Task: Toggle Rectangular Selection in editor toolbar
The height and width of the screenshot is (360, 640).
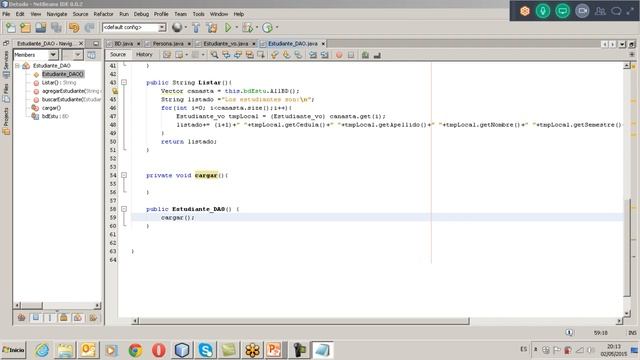Action: [261, 55]
